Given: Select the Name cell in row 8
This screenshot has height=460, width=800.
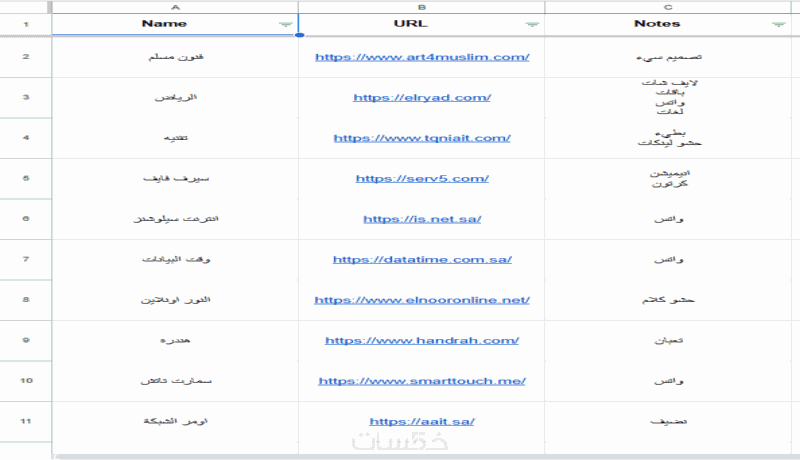Looking at the screenshot, I should pyautogui.click(x=175, y=299).
